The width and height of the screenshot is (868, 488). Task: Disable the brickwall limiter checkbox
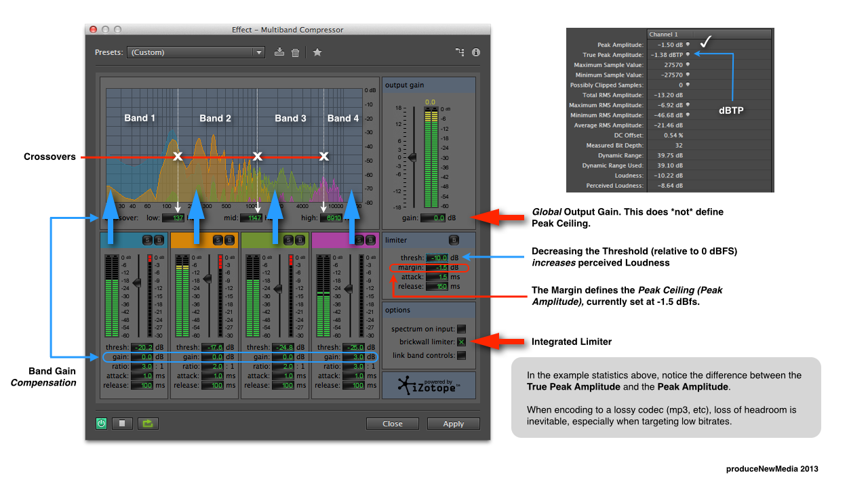pyautogui.click(x=461, y=342)
